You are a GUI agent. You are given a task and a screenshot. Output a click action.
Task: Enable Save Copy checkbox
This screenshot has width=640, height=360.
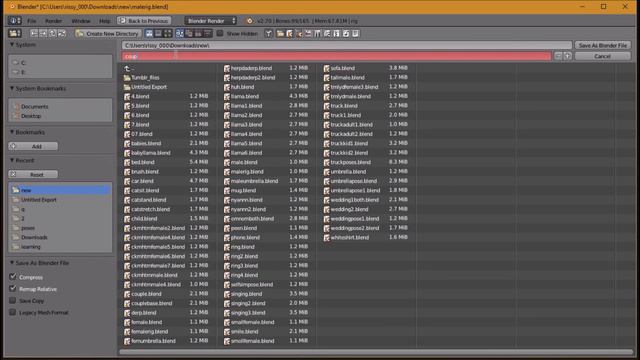coord(13,300)
